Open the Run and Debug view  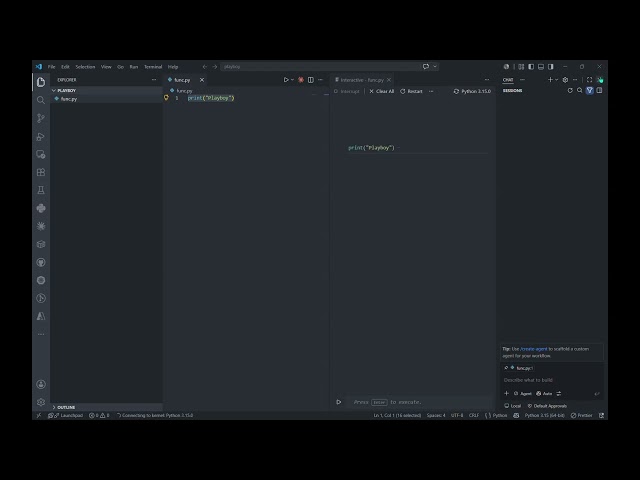(x=41, y=136)
